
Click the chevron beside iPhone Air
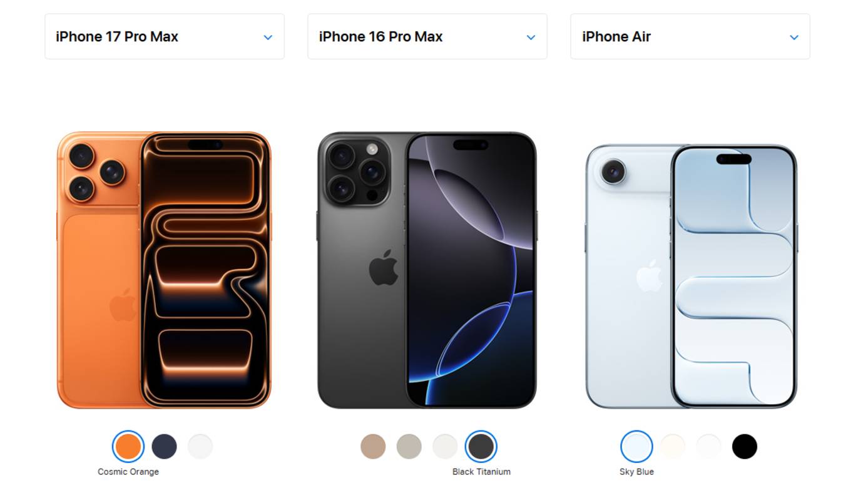[794, 37]
